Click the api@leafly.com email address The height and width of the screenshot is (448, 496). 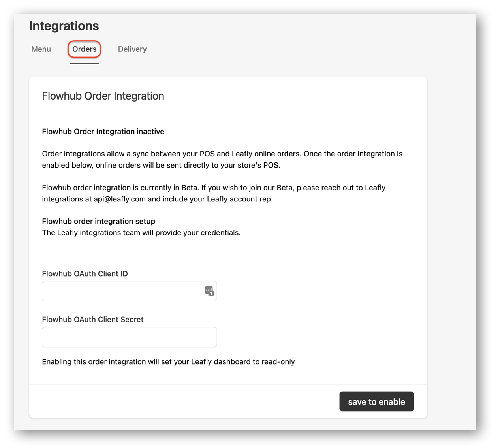click(x=119, y=199)
